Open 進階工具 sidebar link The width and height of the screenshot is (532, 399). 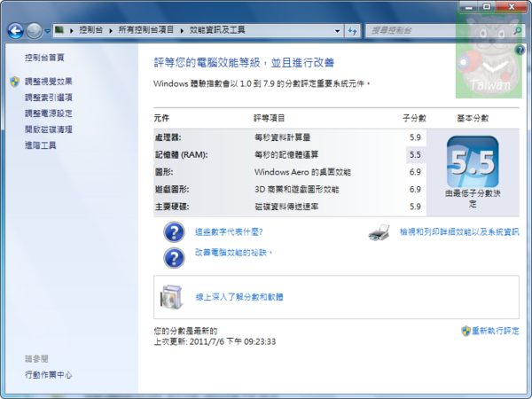(x=41, y=145)
